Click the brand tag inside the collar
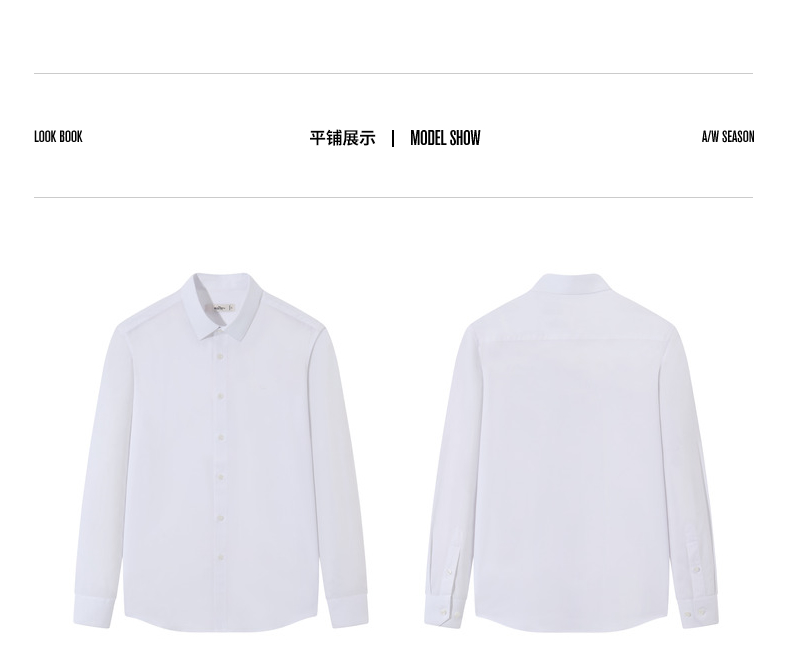Image resolution: width=790 pixels, height=656 pixels. 224,308
